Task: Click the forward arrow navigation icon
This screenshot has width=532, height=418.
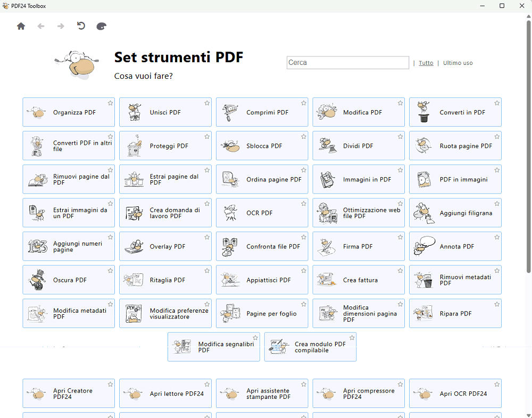Action: click(x=61, y=26)
